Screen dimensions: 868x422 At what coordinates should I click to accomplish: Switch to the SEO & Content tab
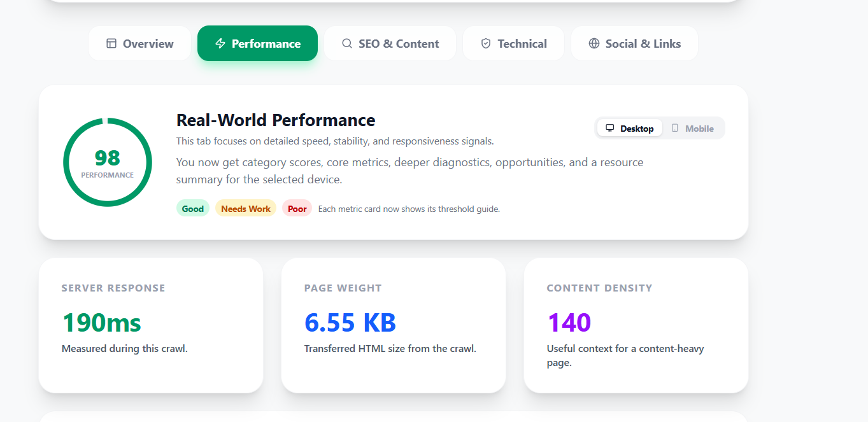[x=389, y=43]
